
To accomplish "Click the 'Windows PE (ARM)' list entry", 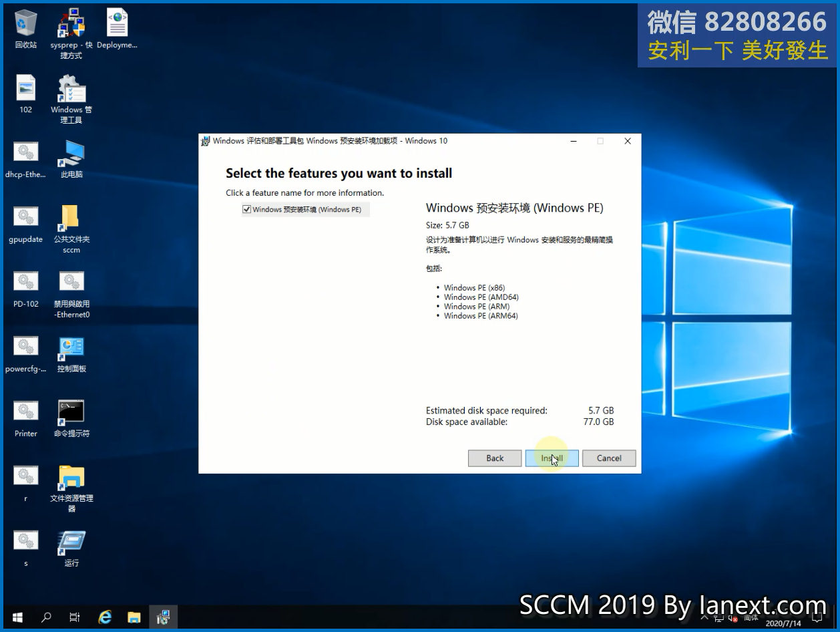I will click(476, 307).
